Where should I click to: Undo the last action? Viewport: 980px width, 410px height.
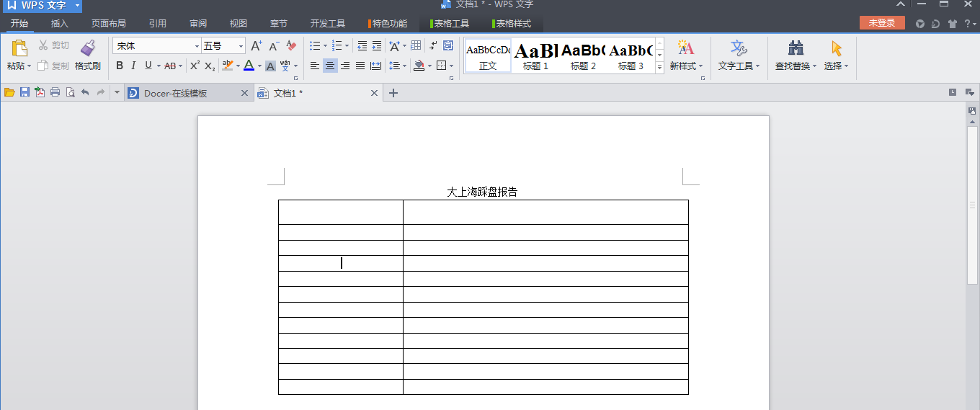click(x=85, y=92)
